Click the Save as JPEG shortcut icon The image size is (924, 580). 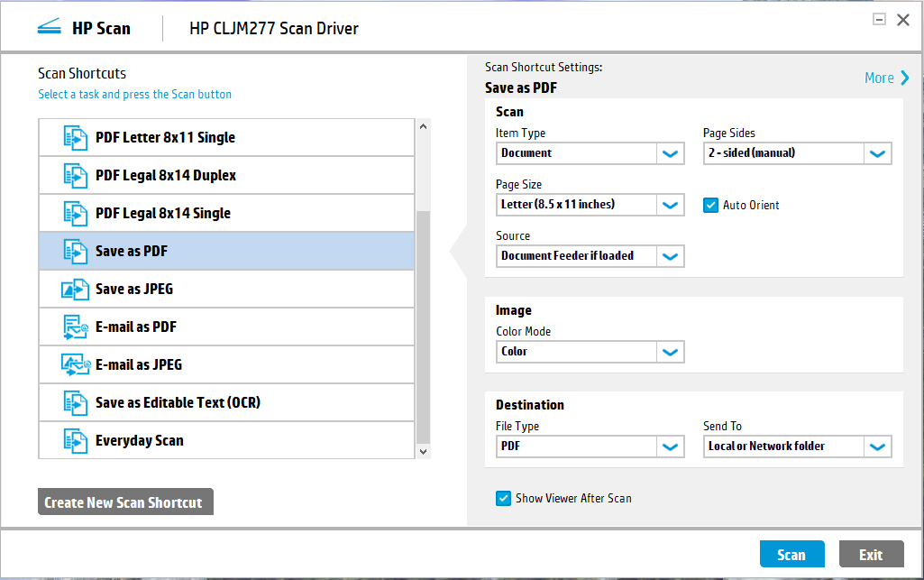point(76,290)
